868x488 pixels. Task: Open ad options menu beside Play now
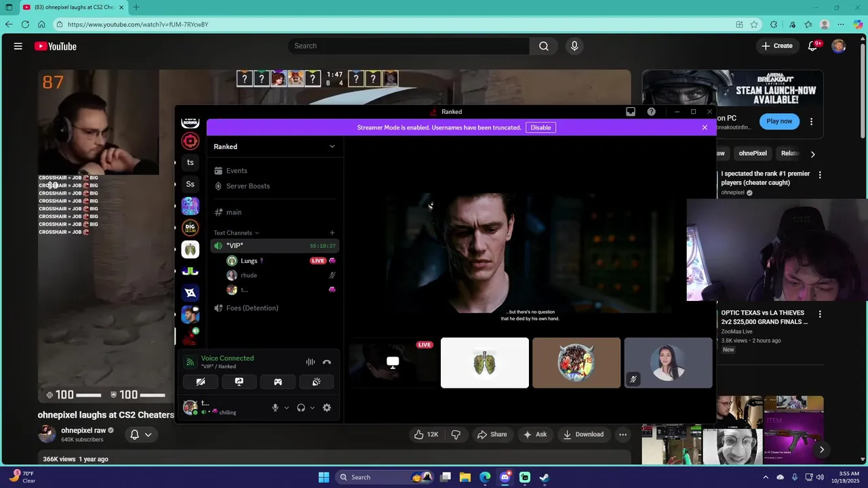[811, 121]
